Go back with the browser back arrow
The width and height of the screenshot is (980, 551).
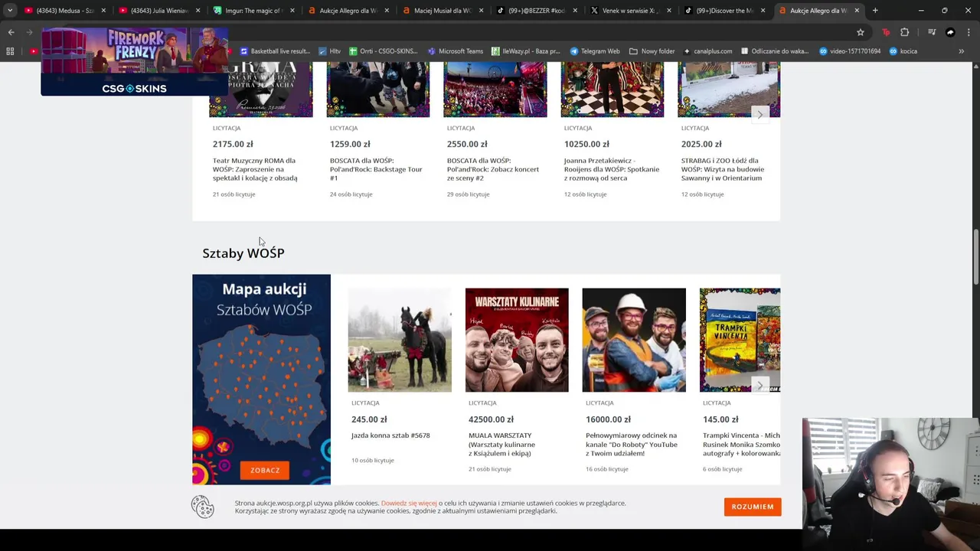11,32
